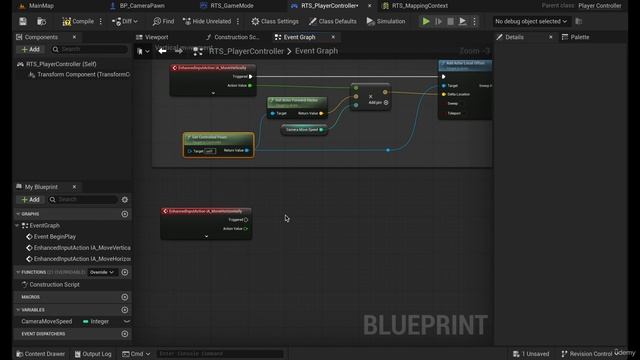The image size is (640, 360).
Task: Start Simulation mode
Action: pyautogui.click(x=386, y=21)
